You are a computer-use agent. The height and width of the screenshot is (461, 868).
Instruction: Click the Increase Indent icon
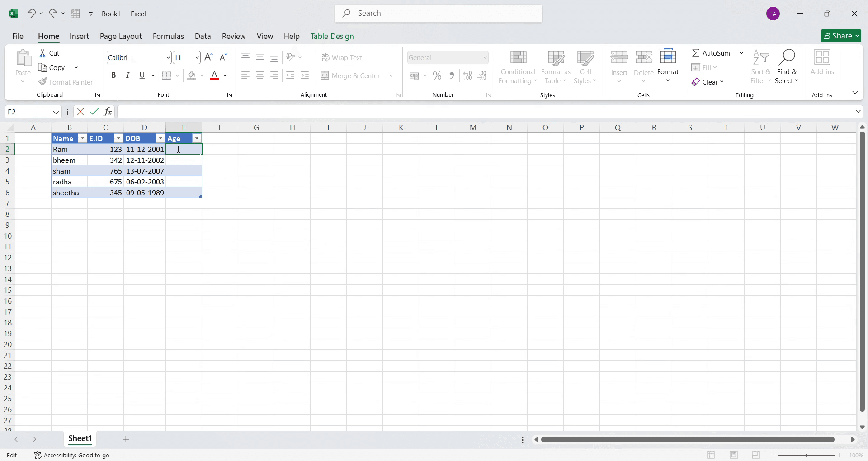point(305,76)
